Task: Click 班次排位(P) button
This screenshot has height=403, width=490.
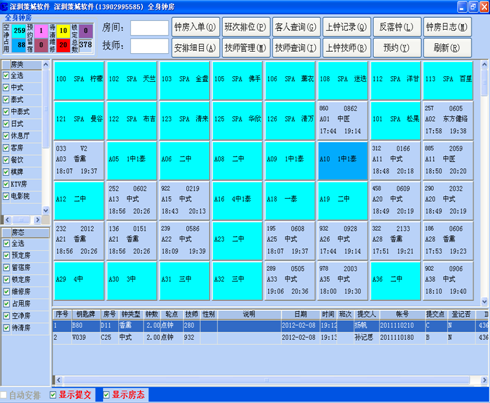Action: coord(246,27)
